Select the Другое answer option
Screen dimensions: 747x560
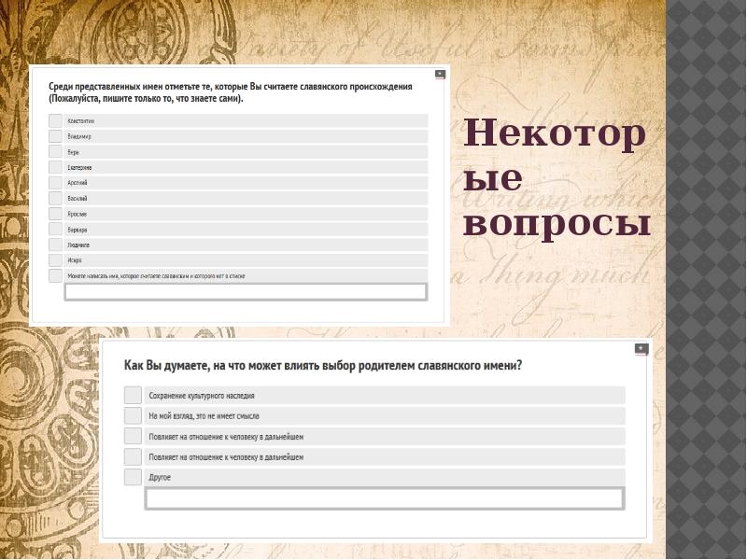tap(133, 477)
